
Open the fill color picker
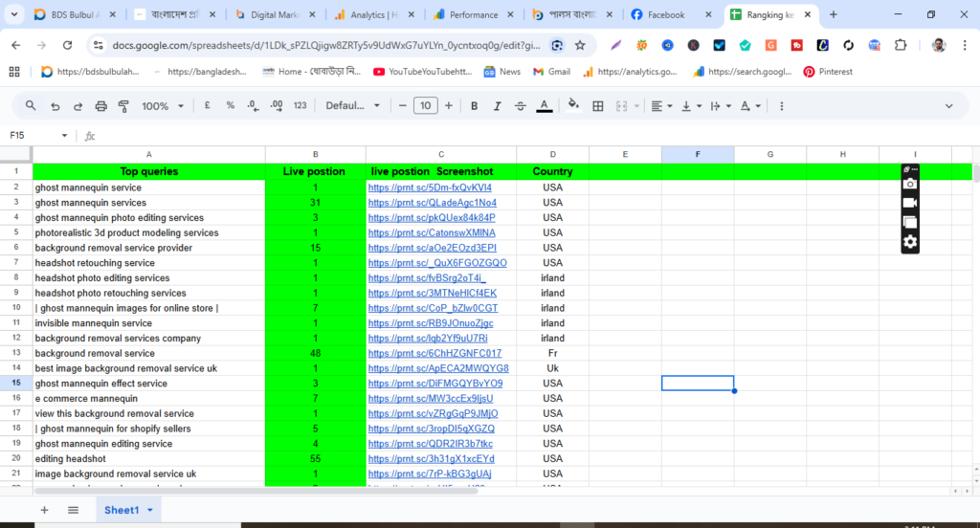[573, 105]
